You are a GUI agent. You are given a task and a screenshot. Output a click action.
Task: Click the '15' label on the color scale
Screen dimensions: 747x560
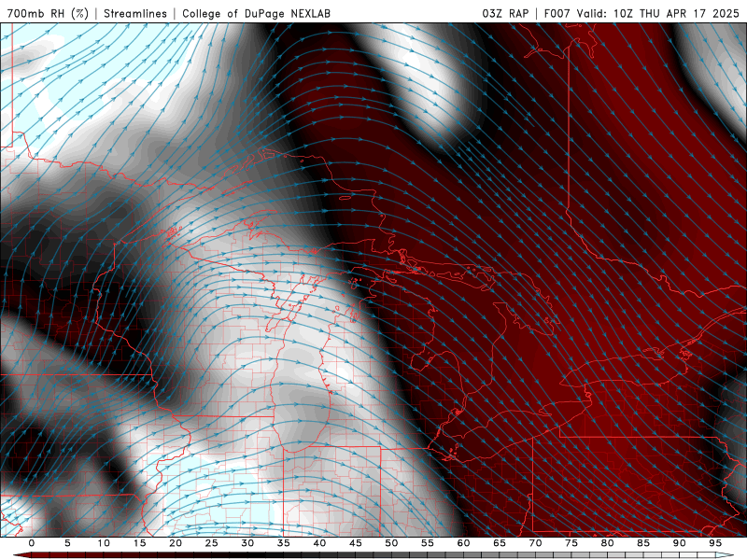point(139,543)
